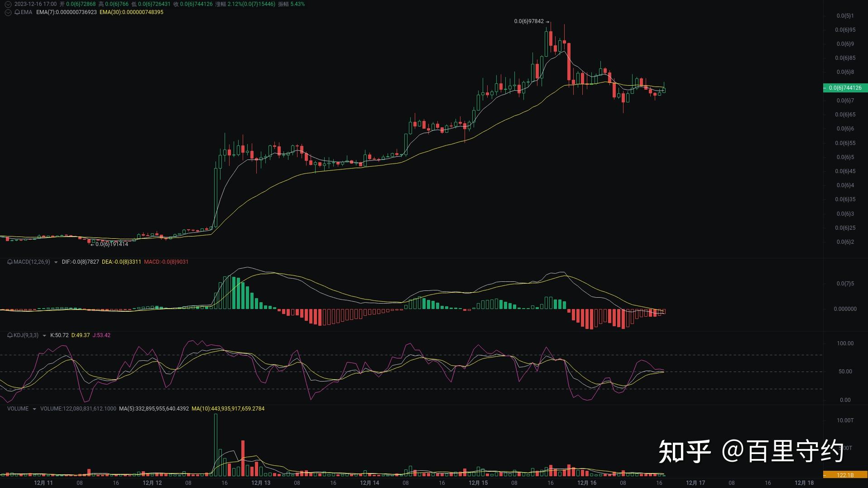The image size is (868, 488).
Task: Click the 12月 16 date on time axis
Action: click(587, 483)
